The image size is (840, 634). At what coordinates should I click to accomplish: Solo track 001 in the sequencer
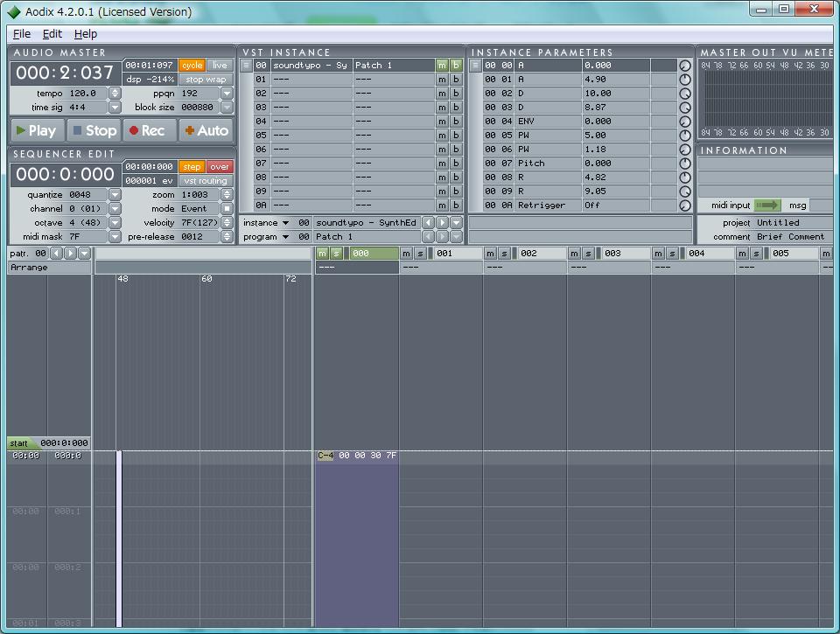pos(420,254)
